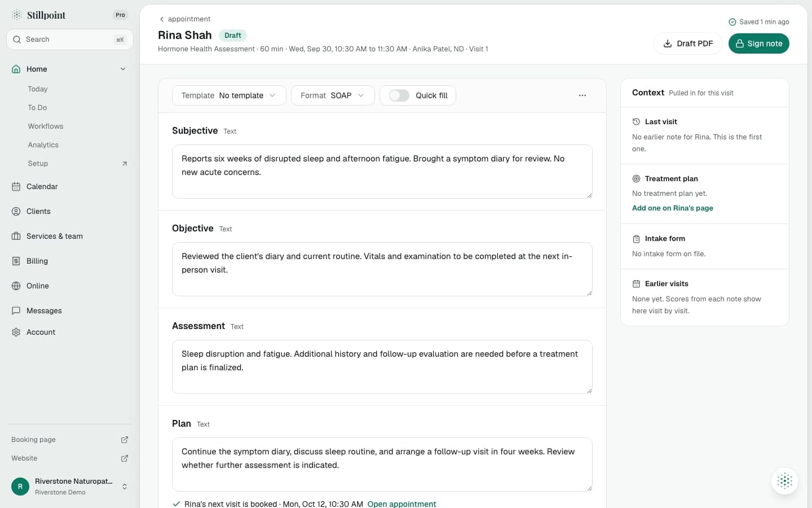Click the Account gear icon

pyautogui.click(x=16, y=332)
